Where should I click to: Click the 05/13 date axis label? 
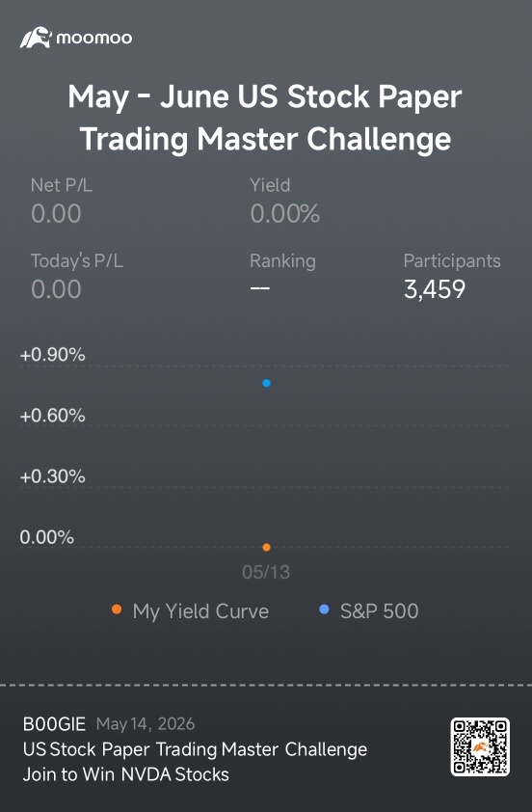pyautogui.click(x=266, y=572)
